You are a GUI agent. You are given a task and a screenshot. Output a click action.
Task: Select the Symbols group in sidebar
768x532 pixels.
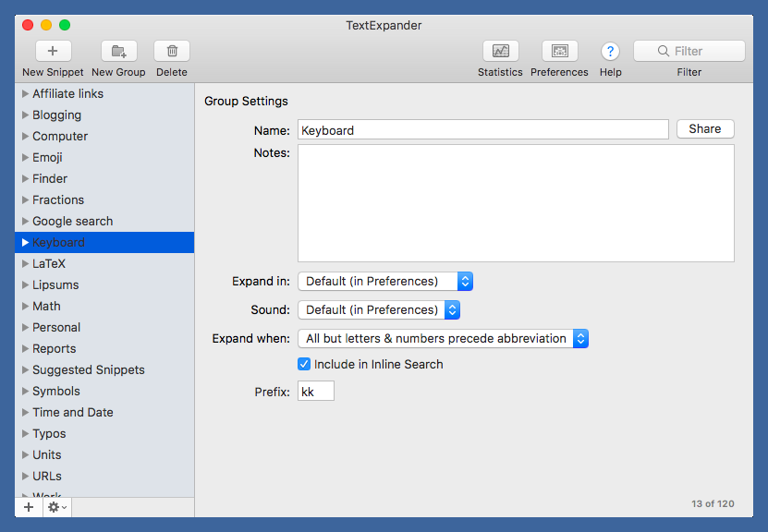[x=56, y=391]
